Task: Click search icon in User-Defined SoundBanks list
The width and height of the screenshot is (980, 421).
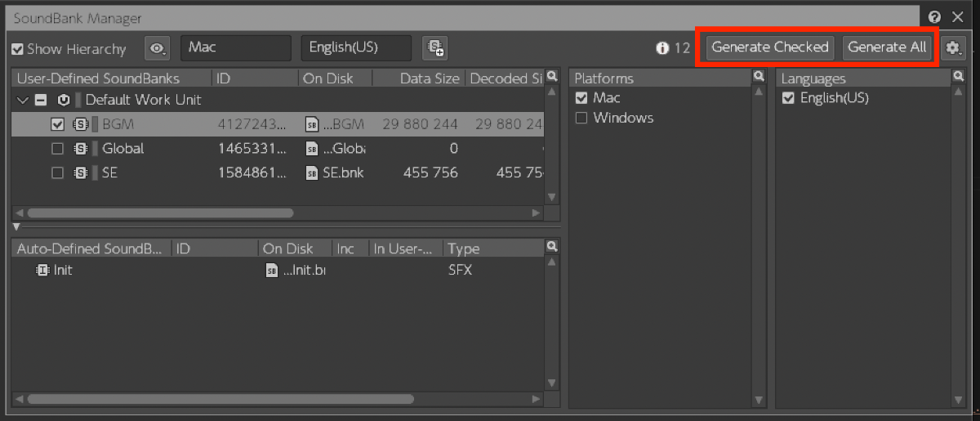Action: pos(552,77)
